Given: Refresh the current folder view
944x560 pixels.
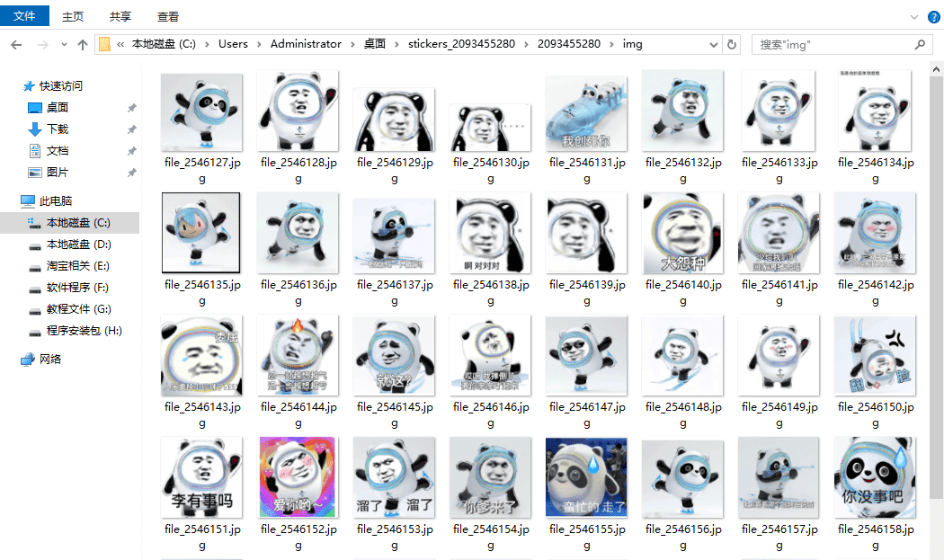Looking at the screenshot, I should (x=732, y=44).
